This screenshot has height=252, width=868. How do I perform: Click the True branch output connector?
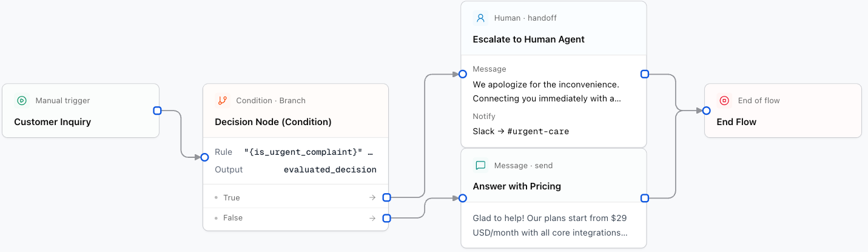pos(386,197)
